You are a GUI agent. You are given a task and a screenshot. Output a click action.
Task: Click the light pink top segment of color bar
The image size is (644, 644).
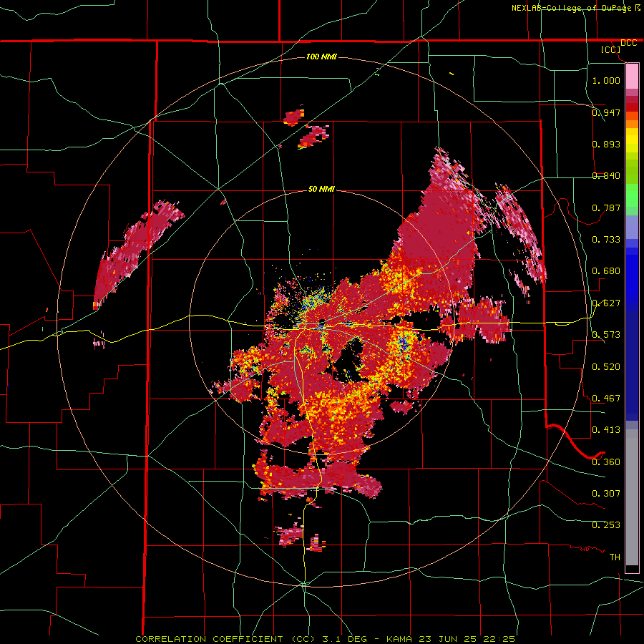pos(632,76)
